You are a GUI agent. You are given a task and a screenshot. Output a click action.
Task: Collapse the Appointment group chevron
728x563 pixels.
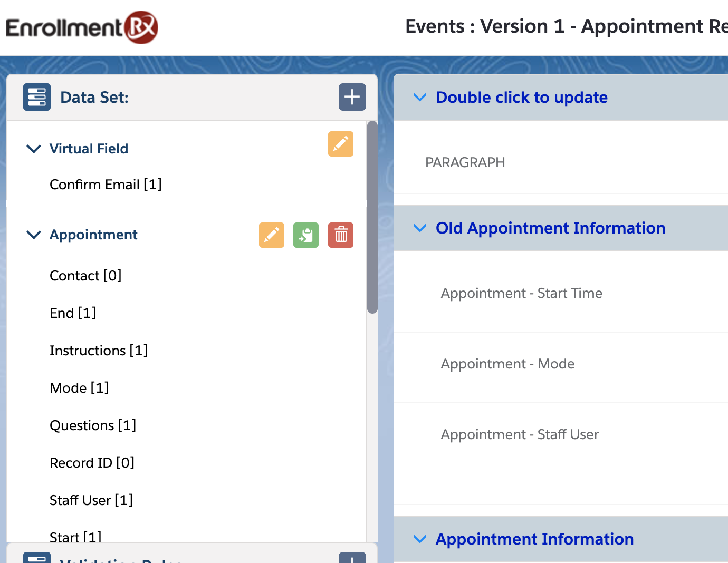pyautogui.click(x=34, y=235)
